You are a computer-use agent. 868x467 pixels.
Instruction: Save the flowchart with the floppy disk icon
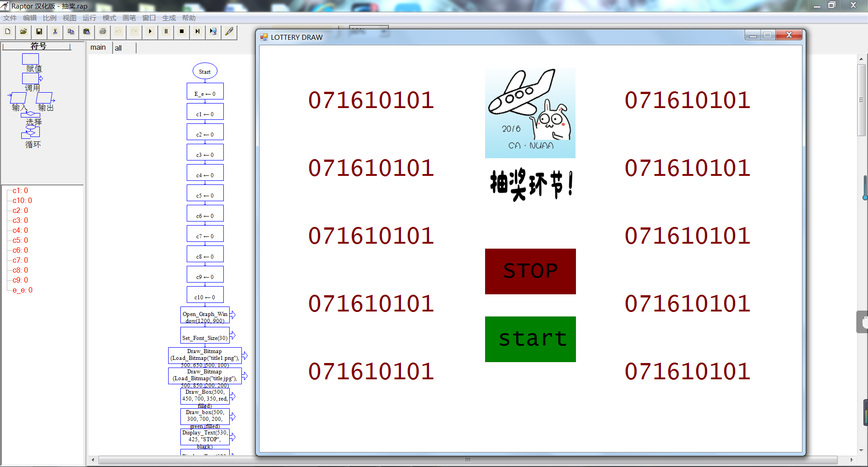click(39, 32)
